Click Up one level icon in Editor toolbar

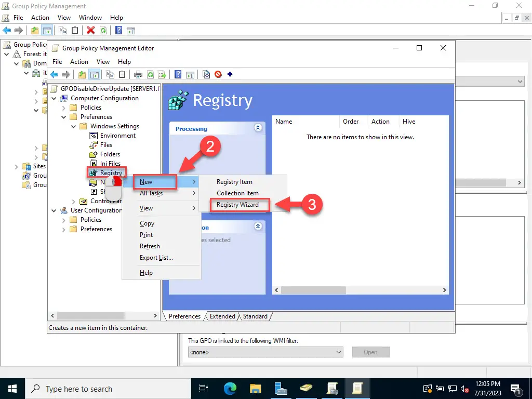click(x=82, y=74)
